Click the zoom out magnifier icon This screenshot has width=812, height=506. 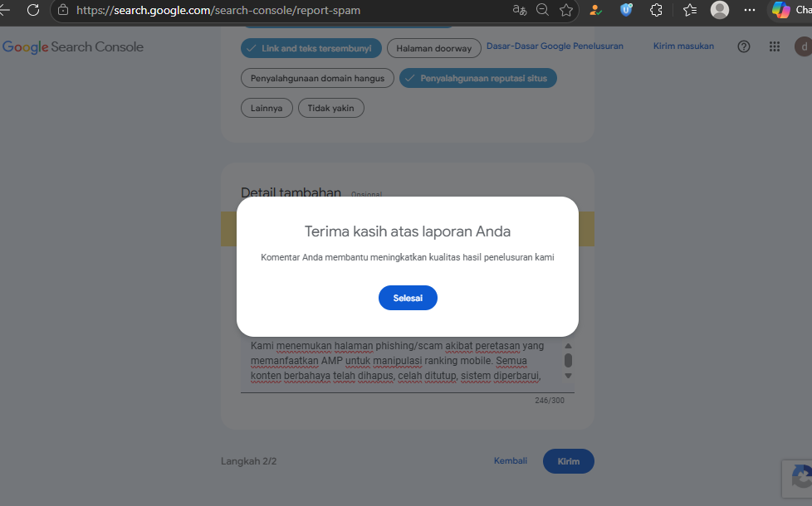click(x=542, y=10)
